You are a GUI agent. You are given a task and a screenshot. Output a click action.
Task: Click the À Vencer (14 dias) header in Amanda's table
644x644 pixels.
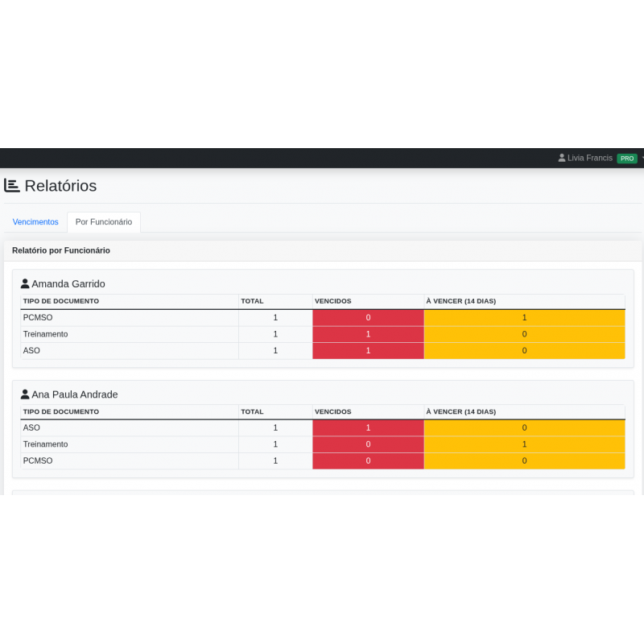click(460, 301)
